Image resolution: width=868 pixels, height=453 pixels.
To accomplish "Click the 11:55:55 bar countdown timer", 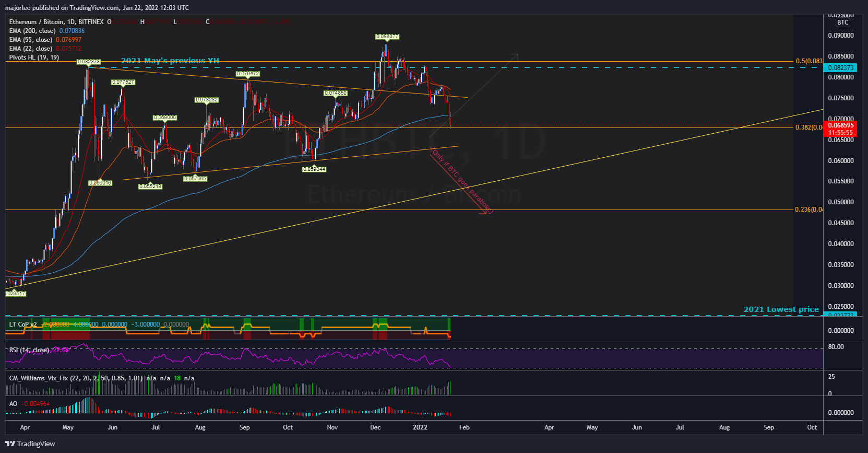I will [x=840, y=133].
